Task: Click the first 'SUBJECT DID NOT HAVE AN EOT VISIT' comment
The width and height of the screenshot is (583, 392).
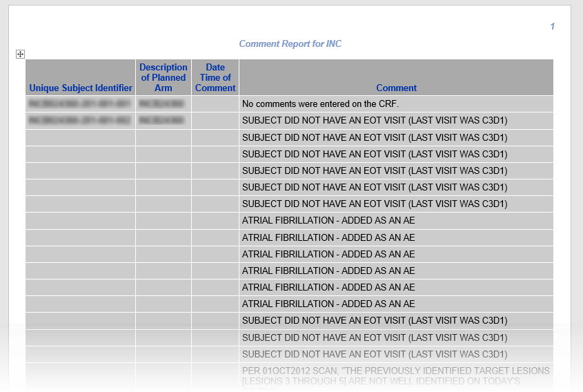Action: point(375,121)
